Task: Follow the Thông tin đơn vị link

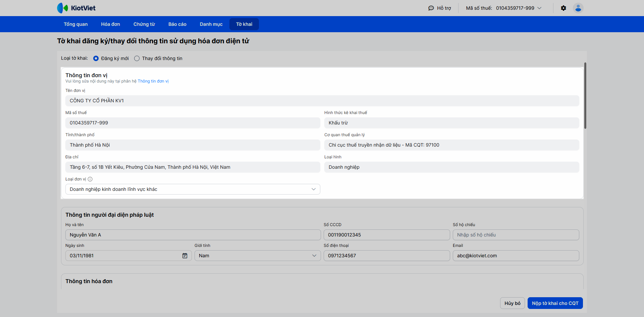Action: (153, 81)
